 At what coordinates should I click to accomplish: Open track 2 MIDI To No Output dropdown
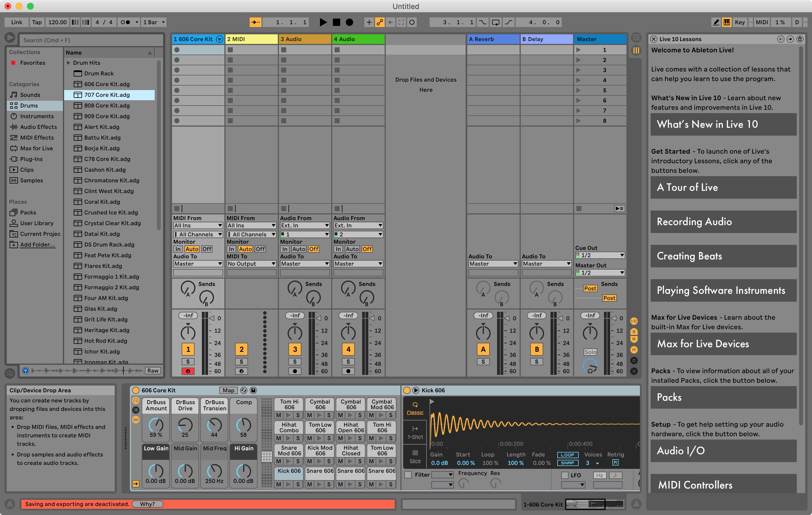click(x=252, y=264)
